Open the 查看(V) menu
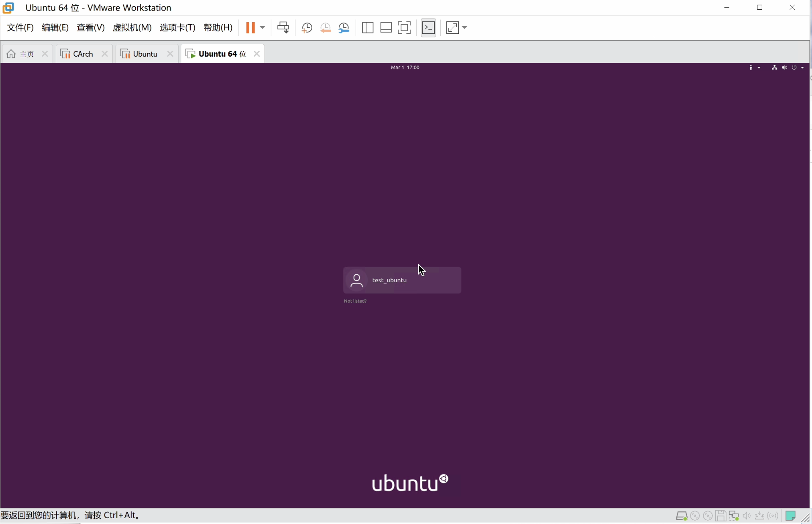Viewport: 812px width, 524px height. coord(91,27)
